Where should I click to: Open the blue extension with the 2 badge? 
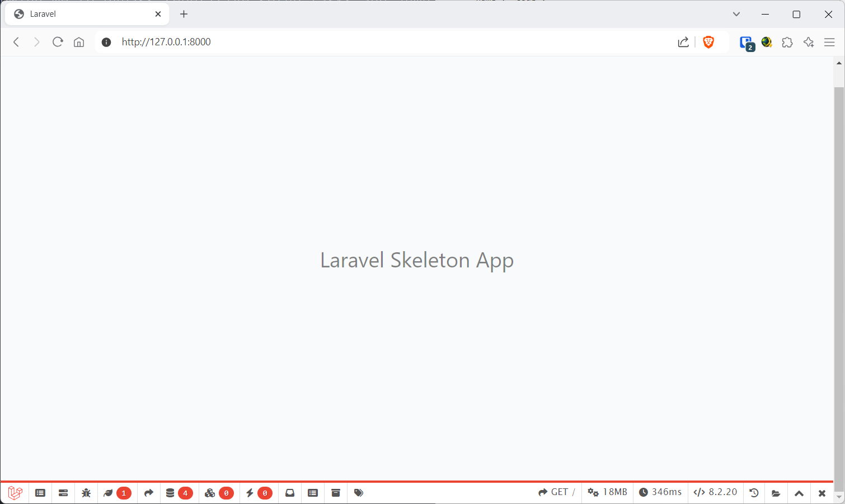(x=747, y=43)
